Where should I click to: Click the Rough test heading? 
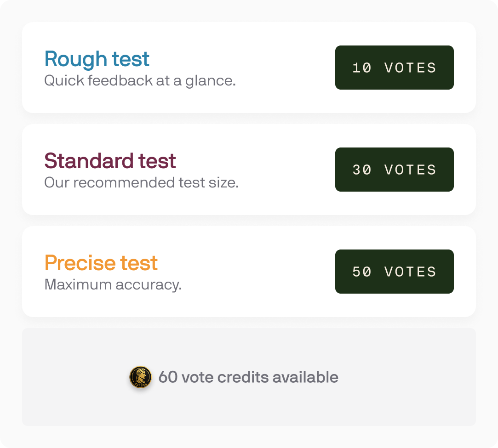(96, 58)
